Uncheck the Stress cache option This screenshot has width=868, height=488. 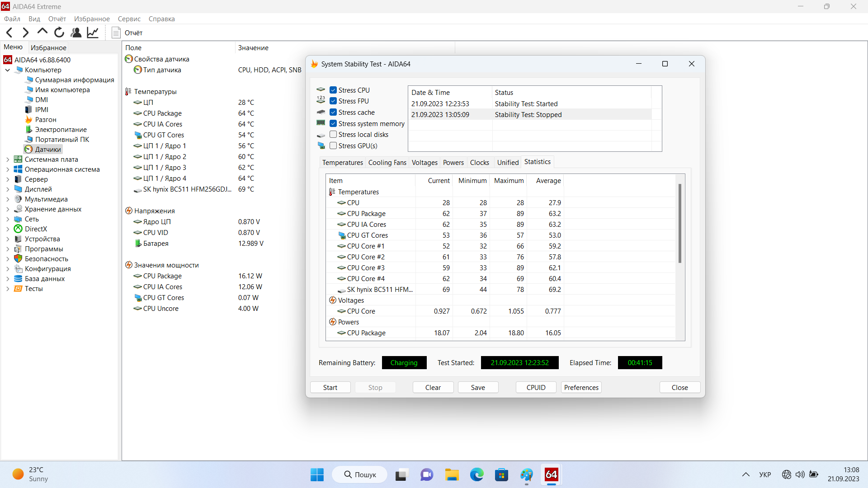333,112
